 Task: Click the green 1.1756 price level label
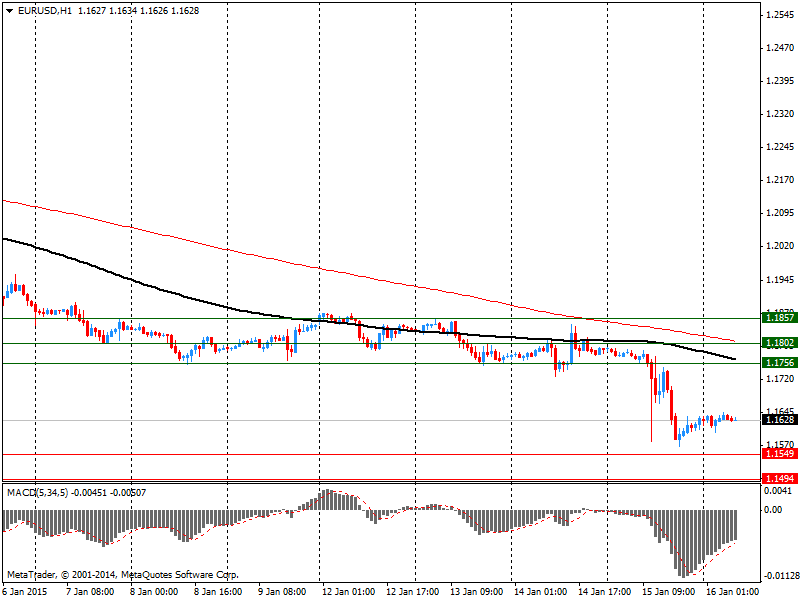tap(779, 363)
